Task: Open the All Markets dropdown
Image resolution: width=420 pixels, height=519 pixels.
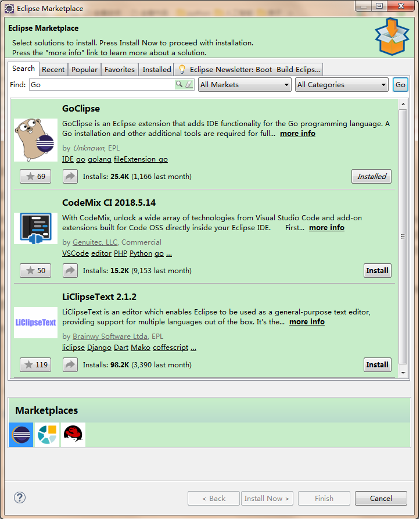Action: (245, 85)
